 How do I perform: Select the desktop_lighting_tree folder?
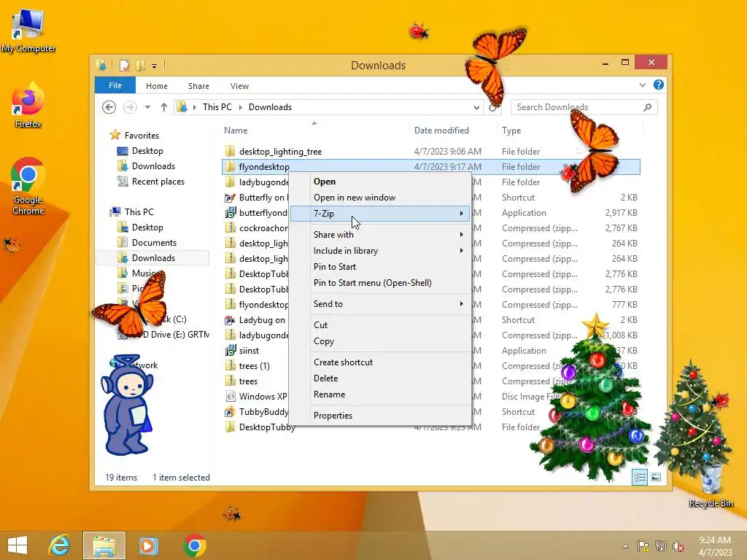(280, 152)
